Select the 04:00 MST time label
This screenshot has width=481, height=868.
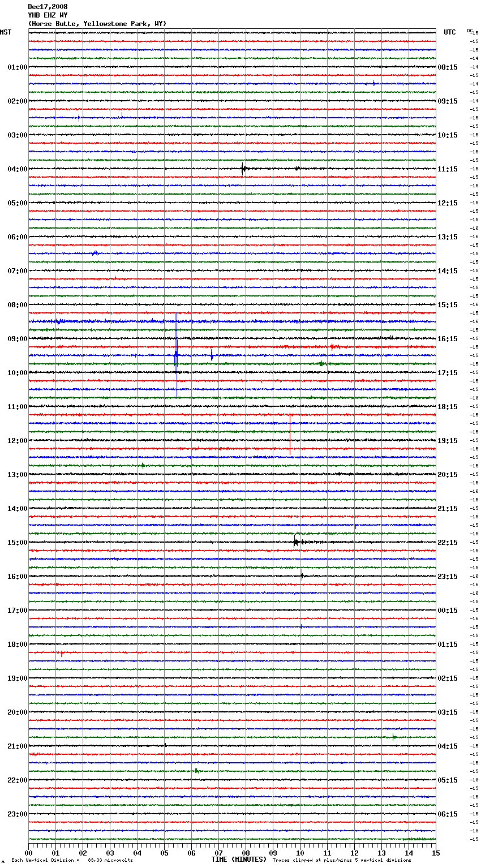[18, 169]
